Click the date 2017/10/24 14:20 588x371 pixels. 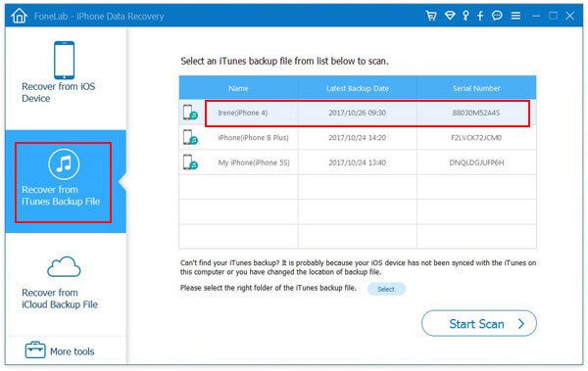(x=358, y=137)
